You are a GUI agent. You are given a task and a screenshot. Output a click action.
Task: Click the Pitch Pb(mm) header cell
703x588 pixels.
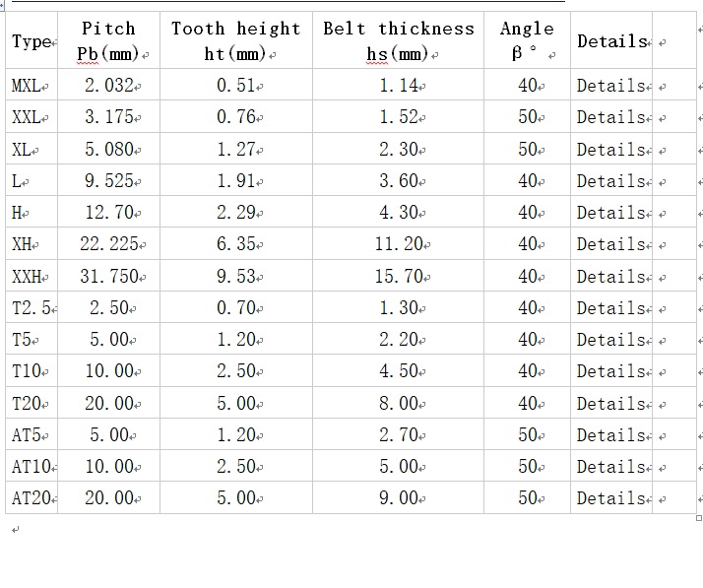(x=108, y=40)
